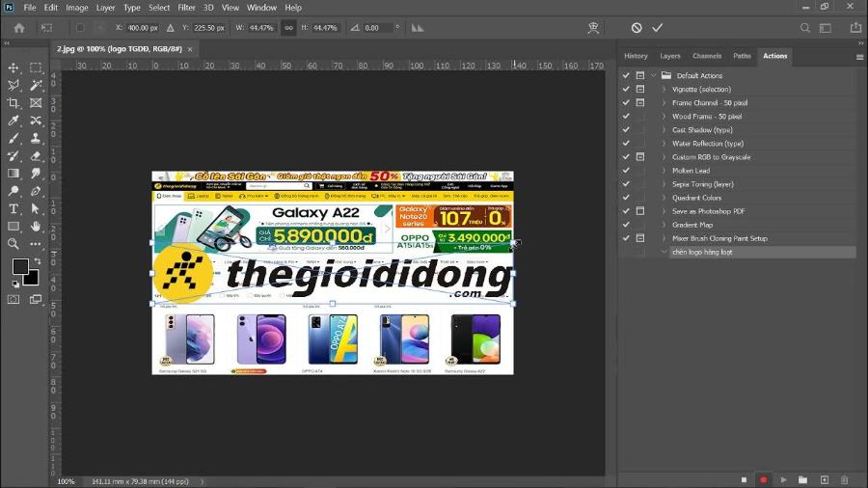Image resolution: width=868 pixels, height=488 pixels.
Task: Click the foreground color swatch
Action: 20,266
